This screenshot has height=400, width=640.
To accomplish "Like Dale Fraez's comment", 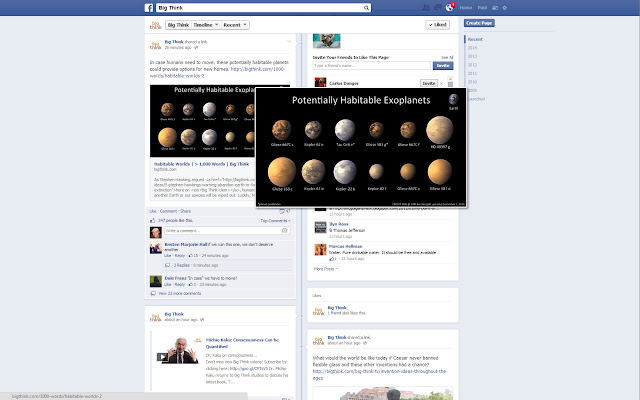I will coord(167,284).
